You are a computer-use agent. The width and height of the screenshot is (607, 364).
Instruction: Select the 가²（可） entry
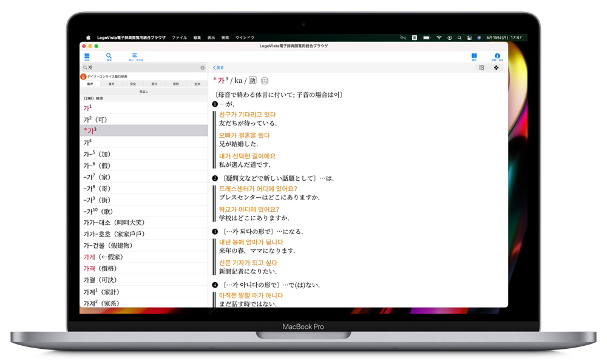pos(144,119)
